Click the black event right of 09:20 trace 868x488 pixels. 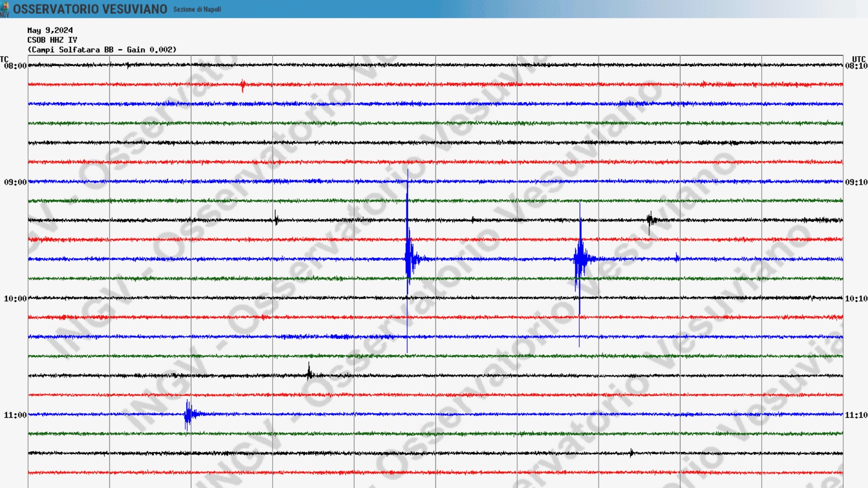650,220
